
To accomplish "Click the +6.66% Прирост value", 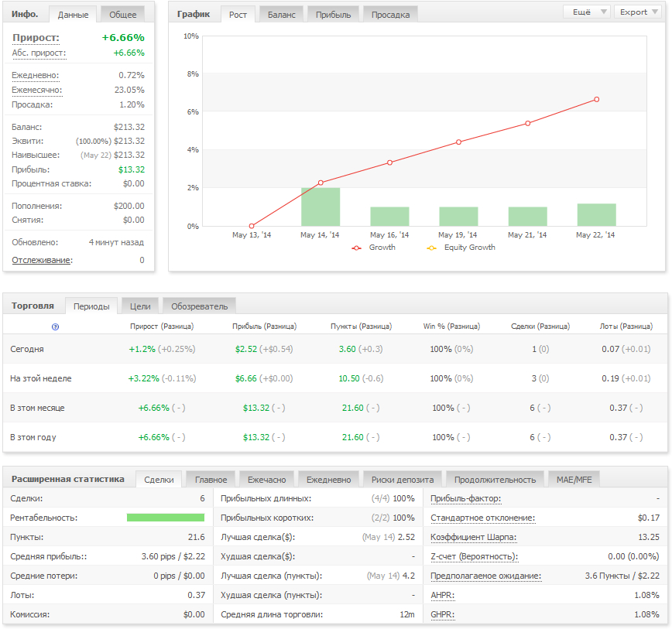I will [x=123, y=38].
